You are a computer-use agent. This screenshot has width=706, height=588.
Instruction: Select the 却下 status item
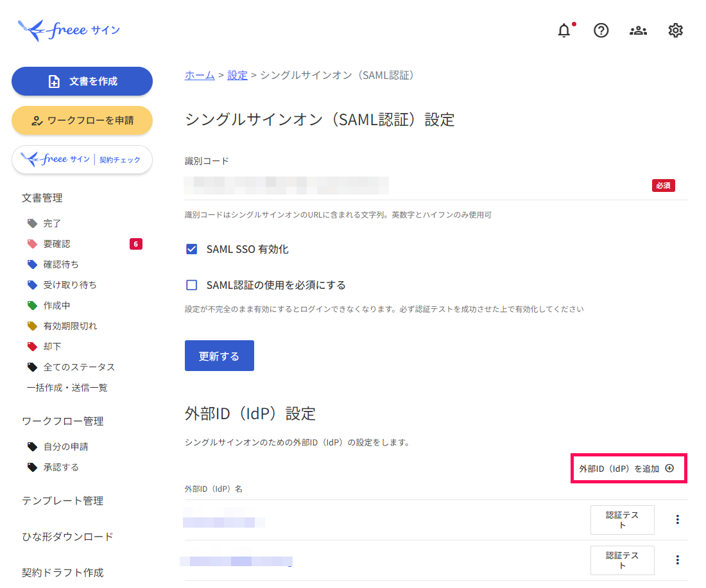point(44,347)
